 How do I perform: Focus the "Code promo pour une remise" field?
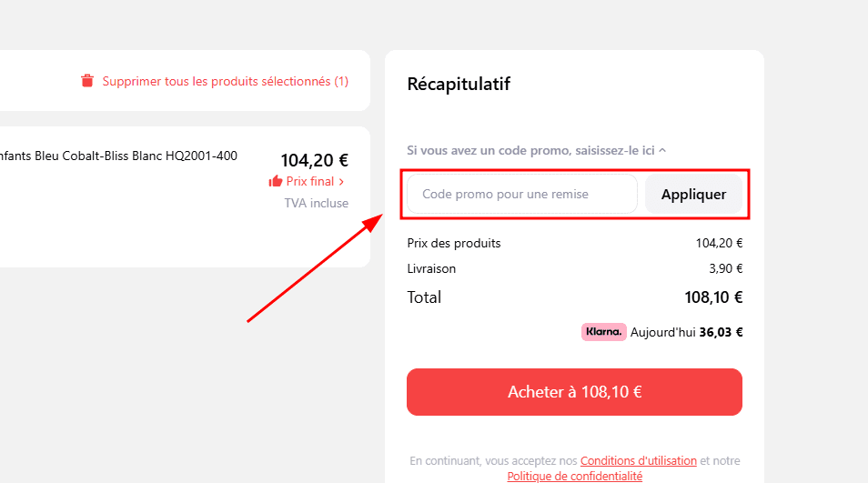(x=521, y=194)
